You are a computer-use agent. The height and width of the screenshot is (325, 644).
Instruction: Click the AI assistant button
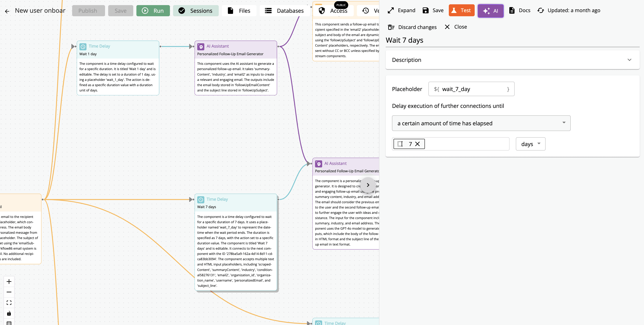(x=490, y=11)
